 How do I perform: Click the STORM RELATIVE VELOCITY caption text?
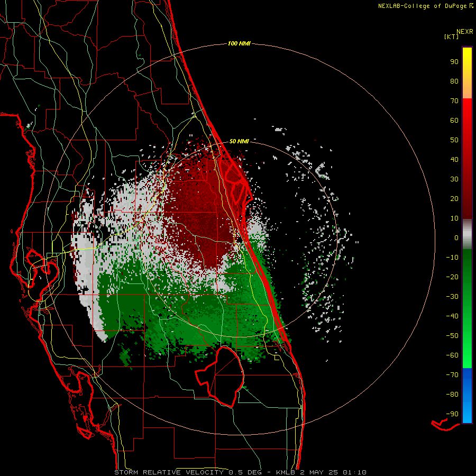(169, 472)
